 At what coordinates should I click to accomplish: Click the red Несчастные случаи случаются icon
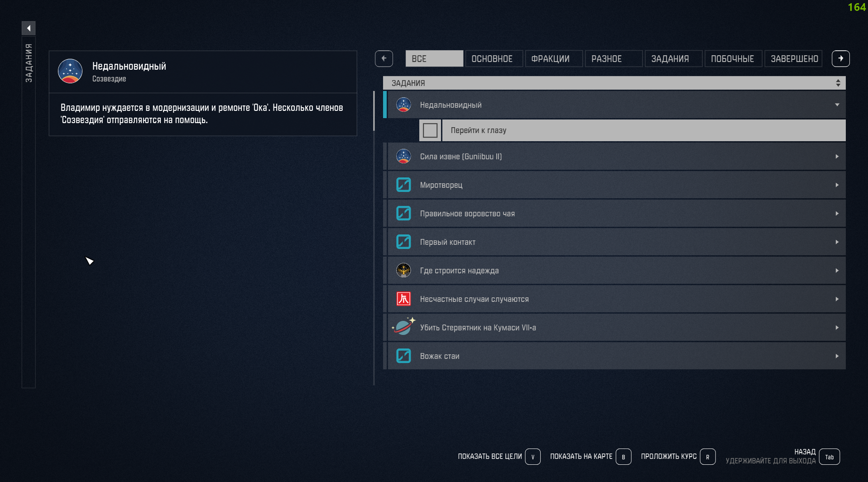[403, 299]
